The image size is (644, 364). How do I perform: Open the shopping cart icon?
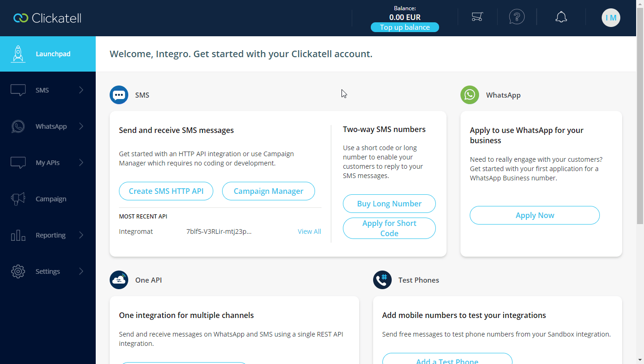tap(477, 17)
